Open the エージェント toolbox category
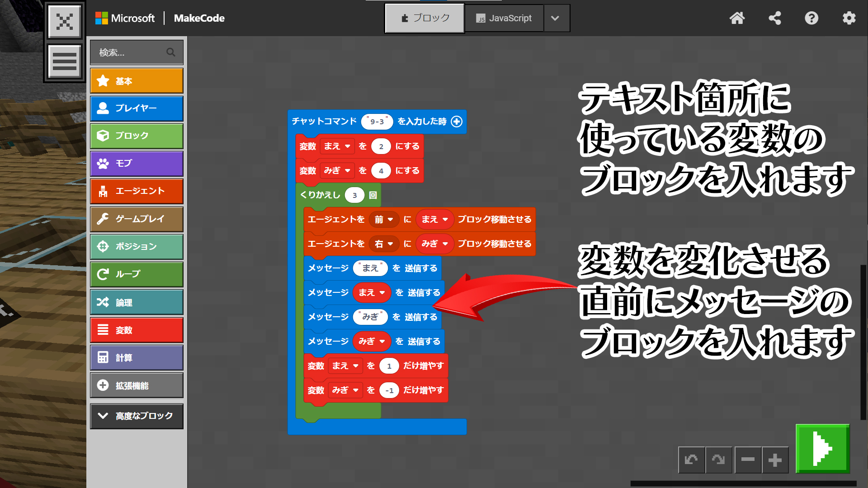 [x=137, y=191]
